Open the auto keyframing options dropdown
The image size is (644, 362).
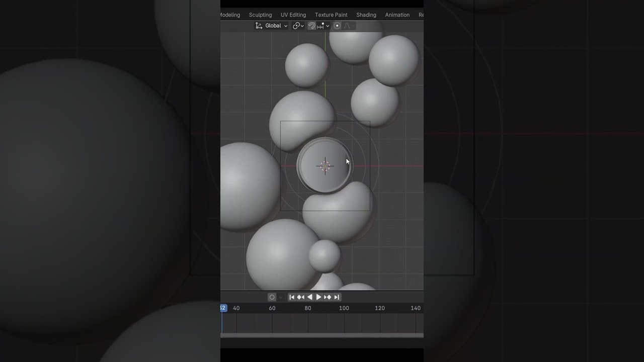pos(281,297)
